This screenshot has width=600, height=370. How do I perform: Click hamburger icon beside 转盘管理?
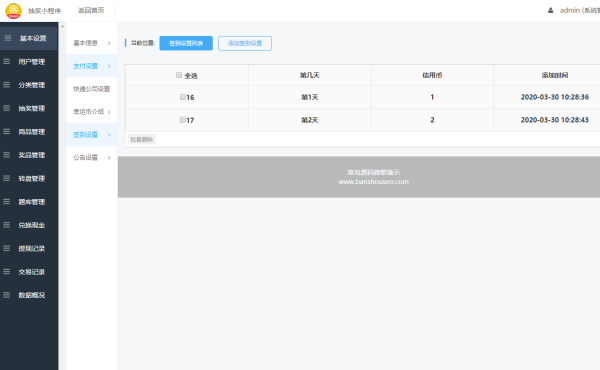[x=7, y=178]
